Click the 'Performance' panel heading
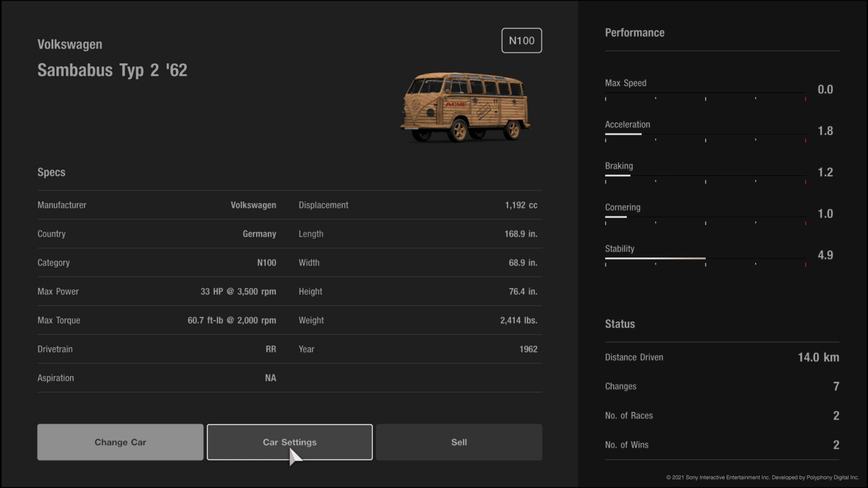This screenshot has height=488, width=868. (635, 33)
